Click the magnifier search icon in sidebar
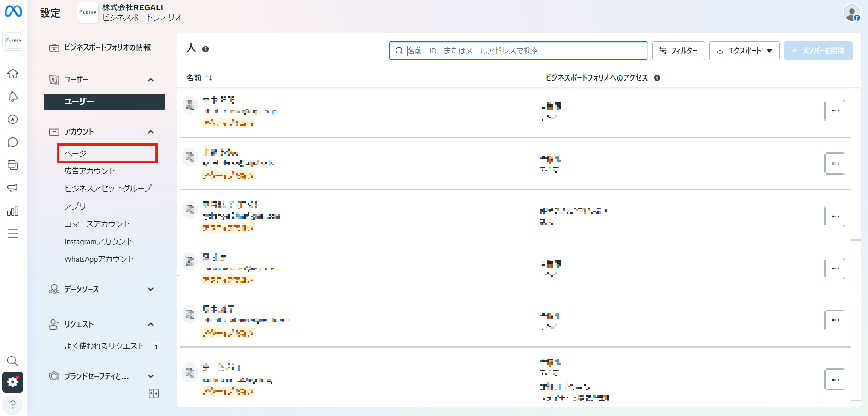Screen dimensions: 868x416 13,361
